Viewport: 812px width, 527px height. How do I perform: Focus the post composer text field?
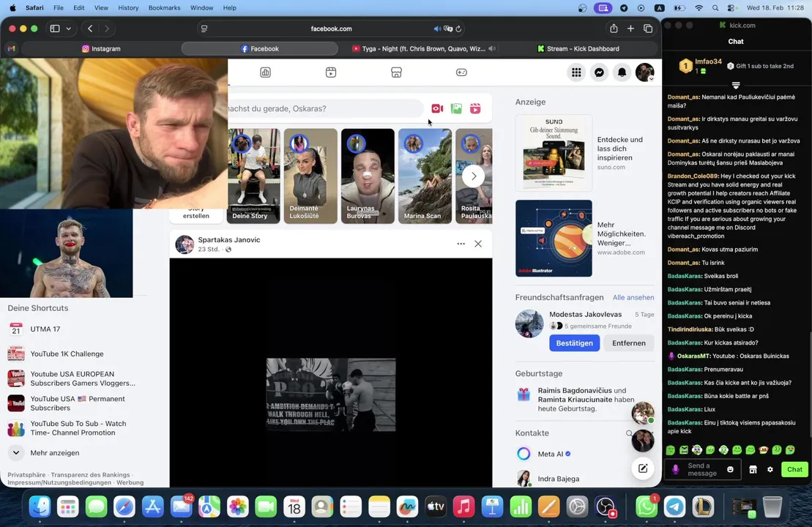[326, 109]
